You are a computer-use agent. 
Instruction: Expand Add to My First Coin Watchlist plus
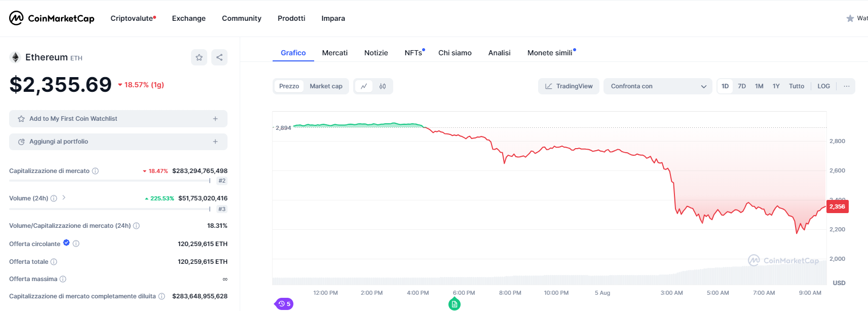(x=215, y=119)
